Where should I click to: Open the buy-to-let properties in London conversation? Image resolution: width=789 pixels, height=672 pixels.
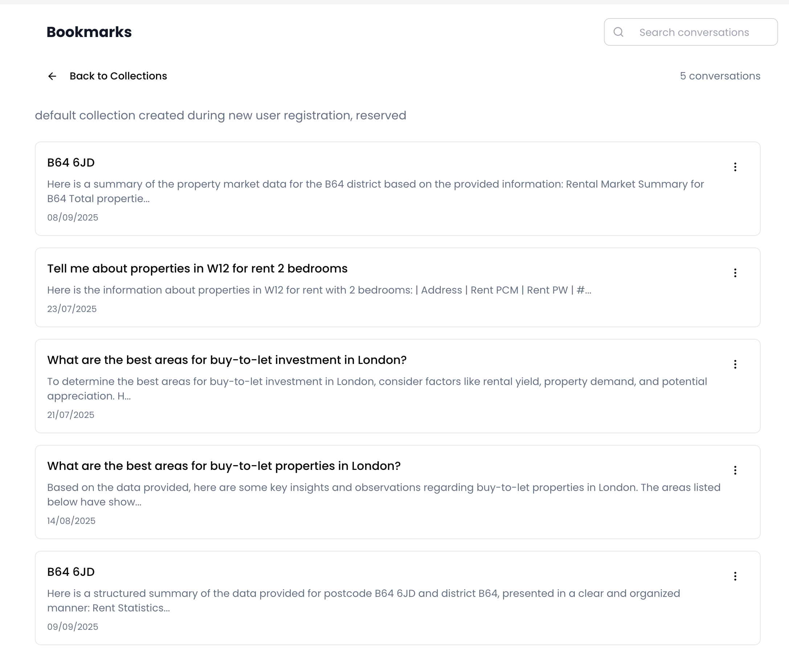(224, 466)
